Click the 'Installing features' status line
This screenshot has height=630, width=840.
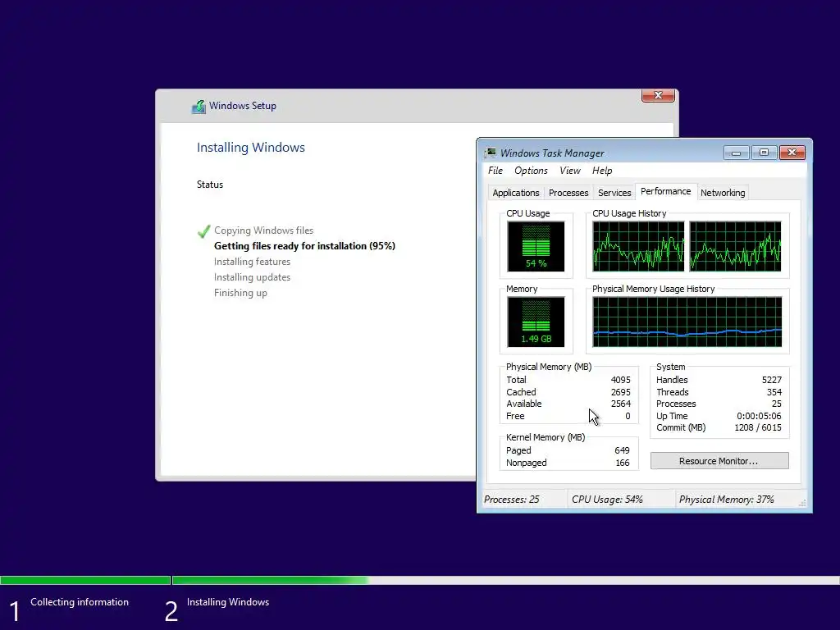coord(252,262)
